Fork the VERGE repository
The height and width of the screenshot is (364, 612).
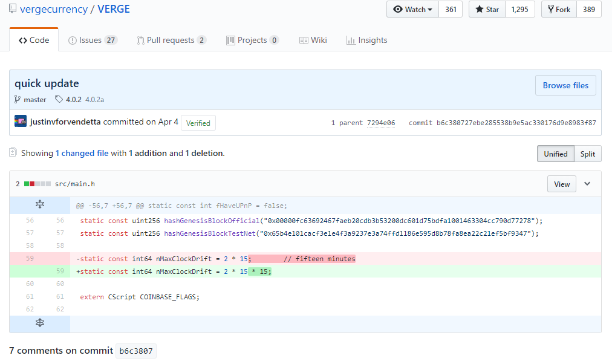click(559, 9)
